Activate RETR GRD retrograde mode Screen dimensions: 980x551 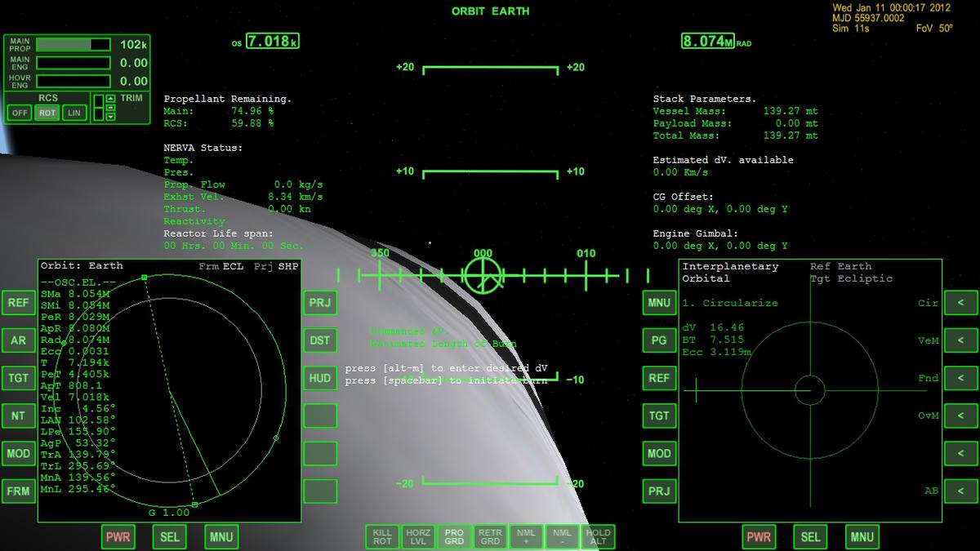[490, 536]
